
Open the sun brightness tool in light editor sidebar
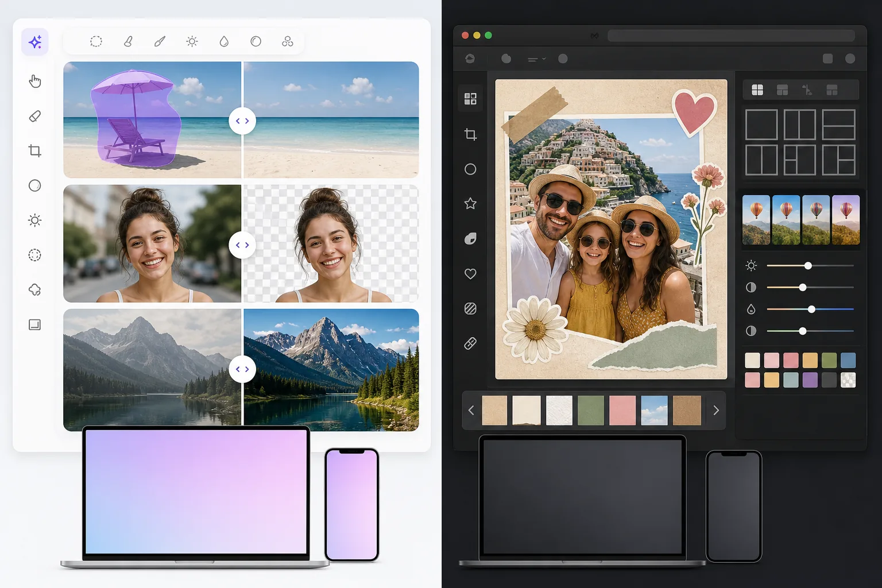35,220
